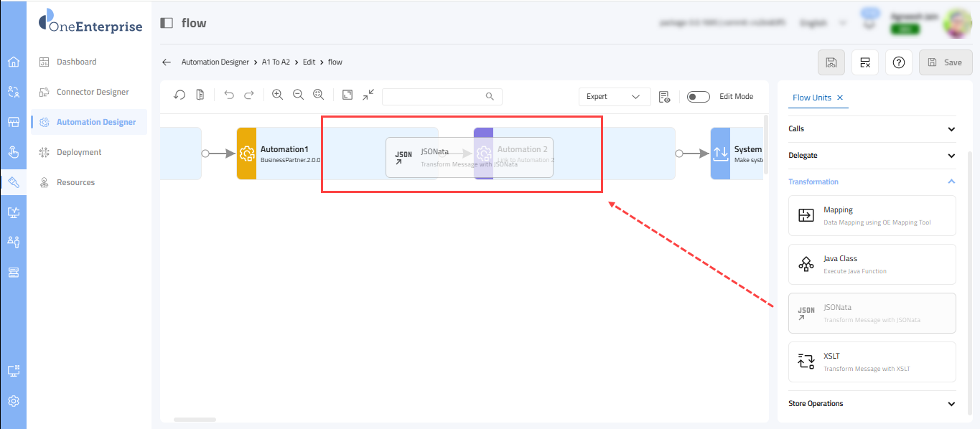The image size is (980, 429).
Task: Collapse the Transformation section
Action: 951,182
